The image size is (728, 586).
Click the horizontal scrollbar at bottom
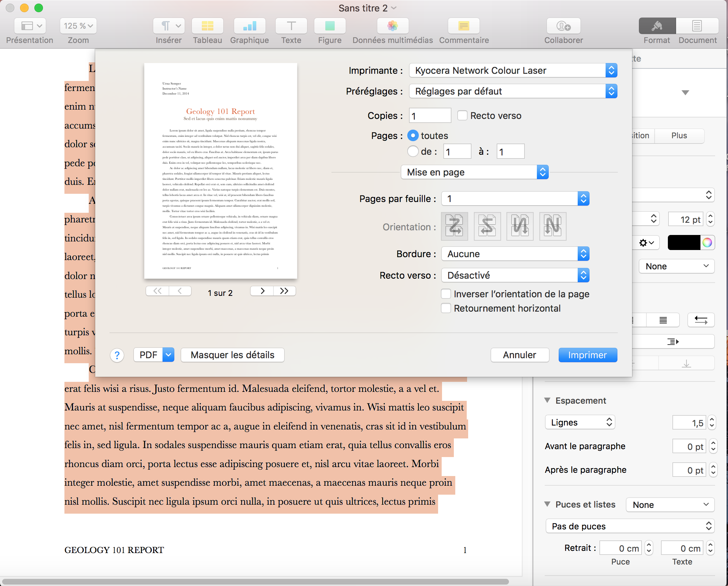point(256,582)
